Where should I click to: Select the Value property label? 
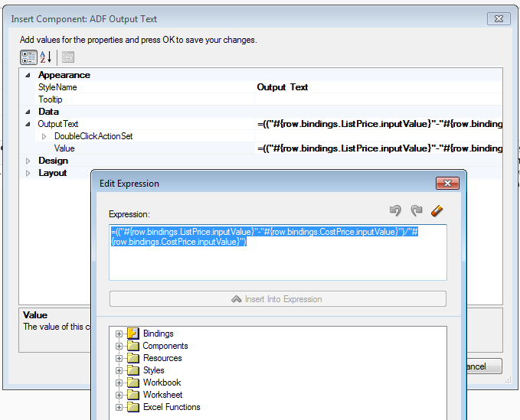pyautogui.click(x=64, y=148)
